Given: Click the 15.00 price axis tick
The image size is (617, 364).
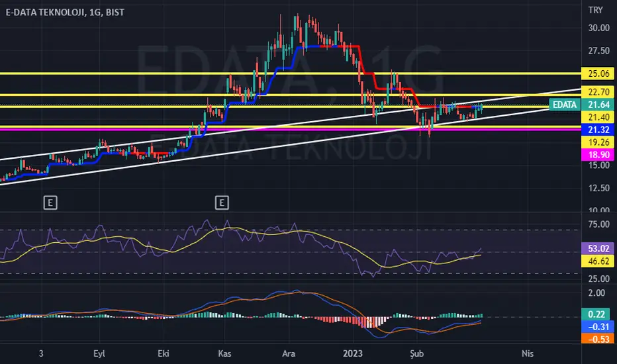Looking at the screenshot, I should (x=599, y=165).
